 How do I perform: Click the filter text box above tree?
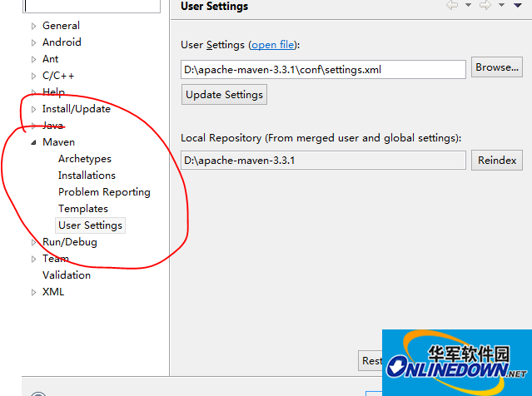pos(92,6)
